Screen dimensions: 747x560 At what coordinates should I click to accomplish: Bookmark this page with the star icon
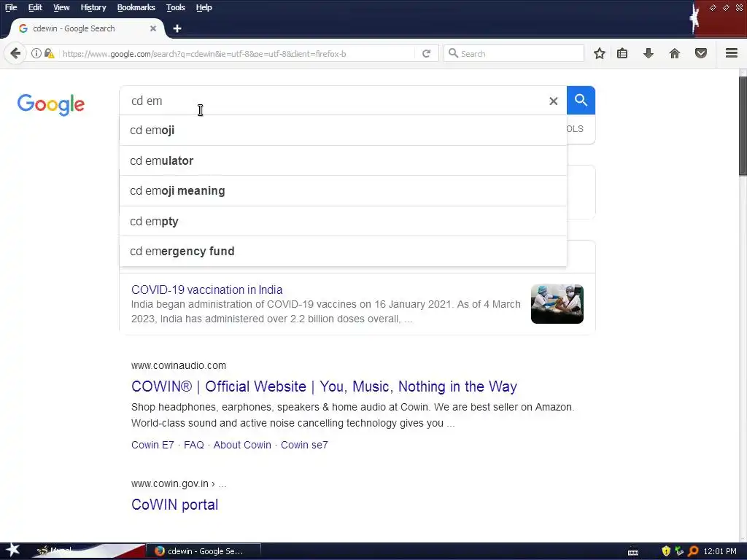tap(600, 53)
